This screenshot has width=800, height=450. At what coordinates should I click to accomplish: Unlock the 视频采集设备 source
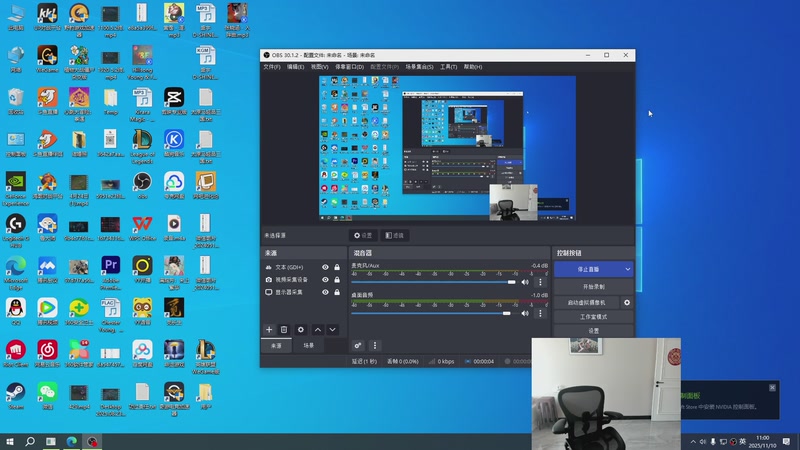337,280
